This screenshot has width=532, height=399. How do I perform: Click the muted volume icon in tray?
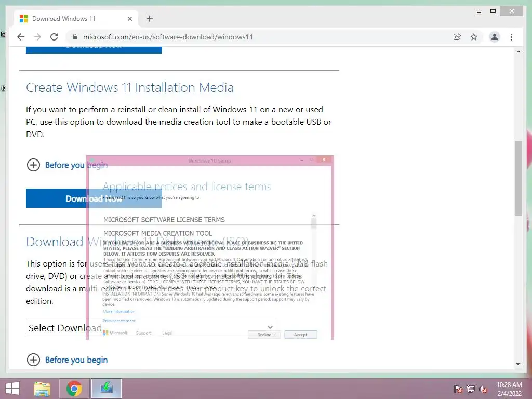(x=483, y=389)
